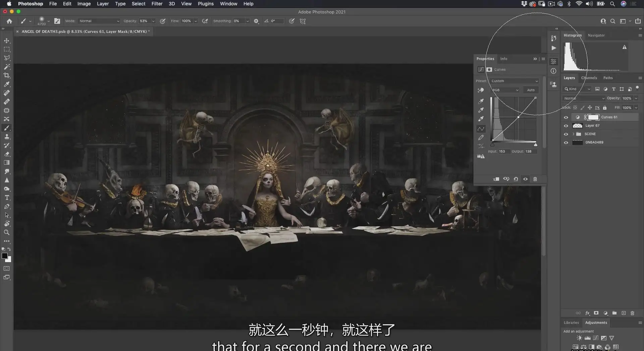
Task: Toggle visibility of SCENE group
Action: point(566,134)
